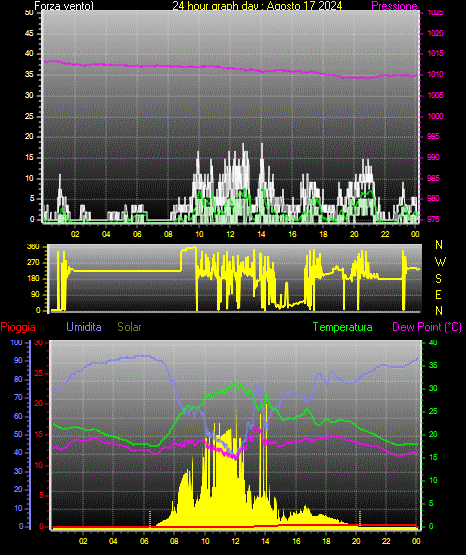Image resolution: width=466 pixels, height=555 pixels.
Task: Click the 35 temperature axis value
Action: [x=433, y=365]
